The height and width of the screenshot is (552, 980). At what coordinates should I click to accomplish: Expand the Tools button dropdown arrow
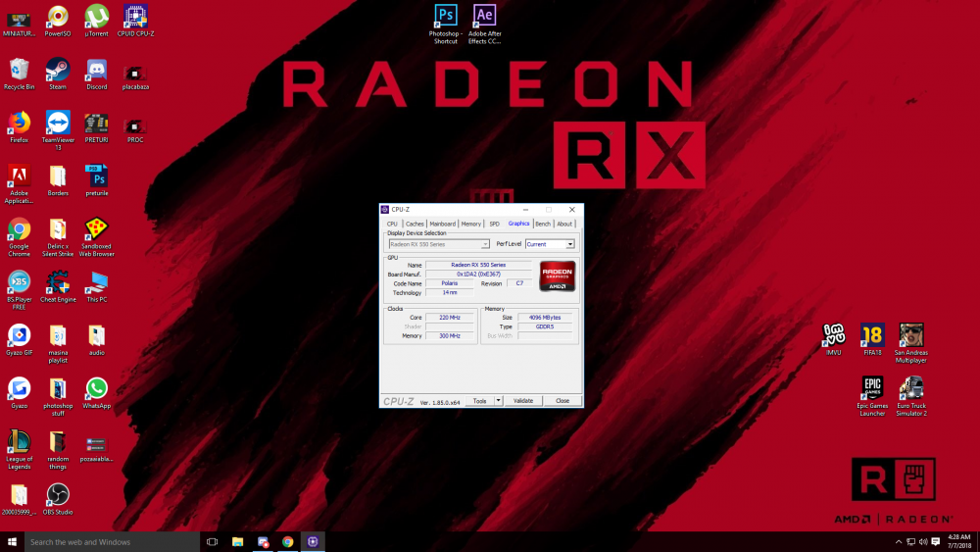point(498,401)
